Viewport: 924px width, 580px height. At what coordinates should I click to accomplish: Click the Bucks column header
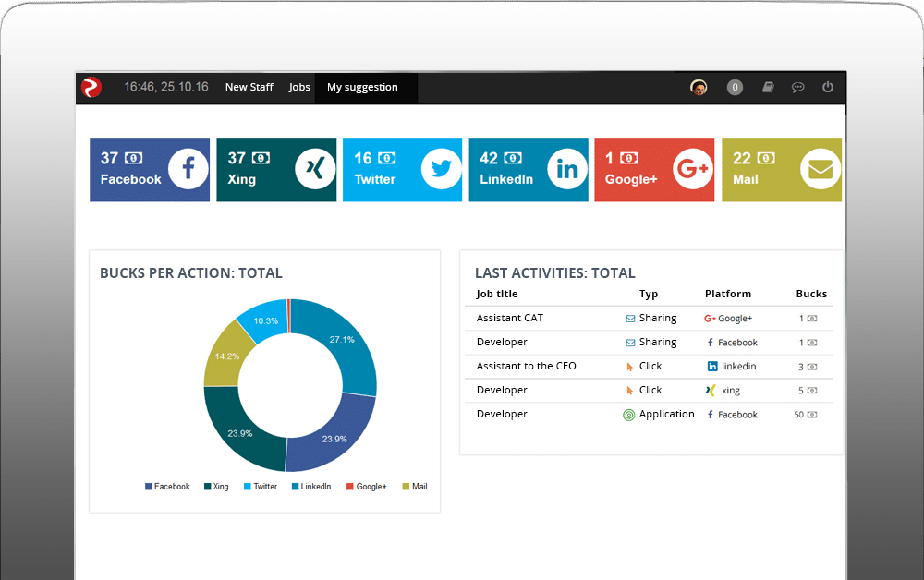[811, 294]
